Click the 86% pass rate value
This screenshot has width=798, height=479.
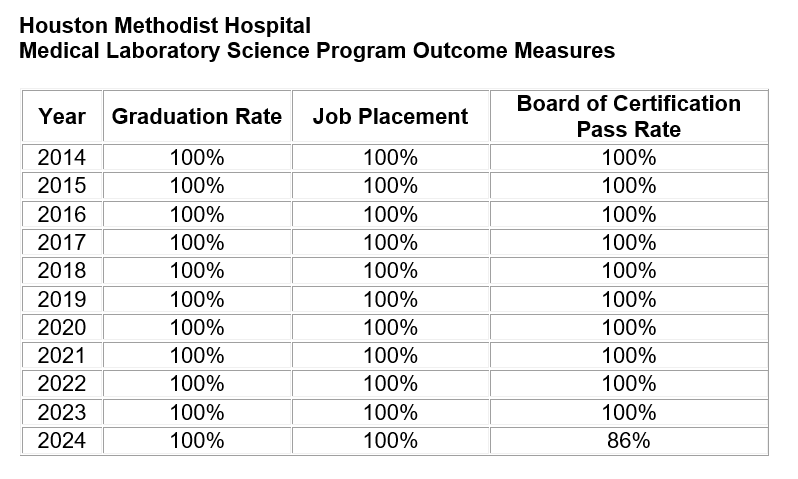[629, 440]
